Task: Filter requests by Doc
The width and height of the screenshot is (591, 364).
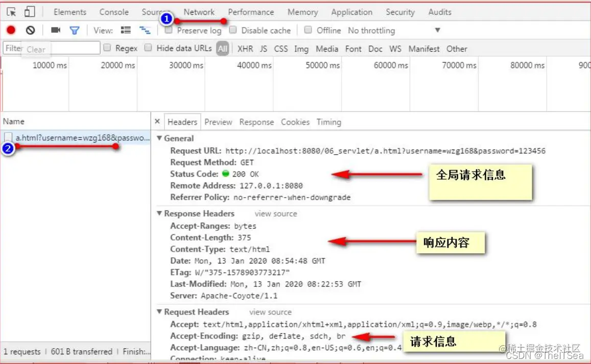Action: (x=375, y=48)
